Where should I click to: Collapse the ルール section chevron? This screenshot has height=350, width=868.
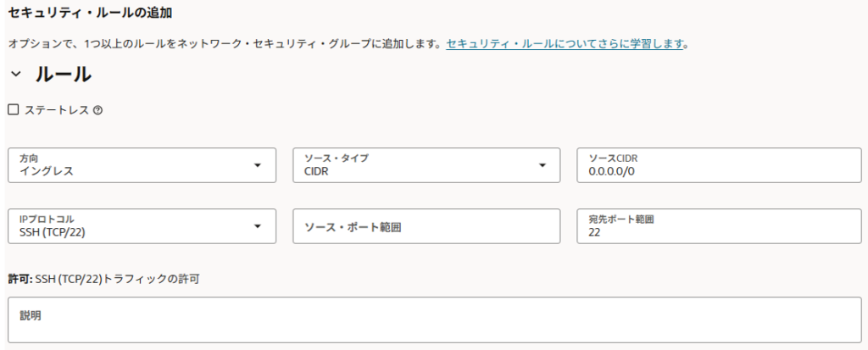pos(15,75)
